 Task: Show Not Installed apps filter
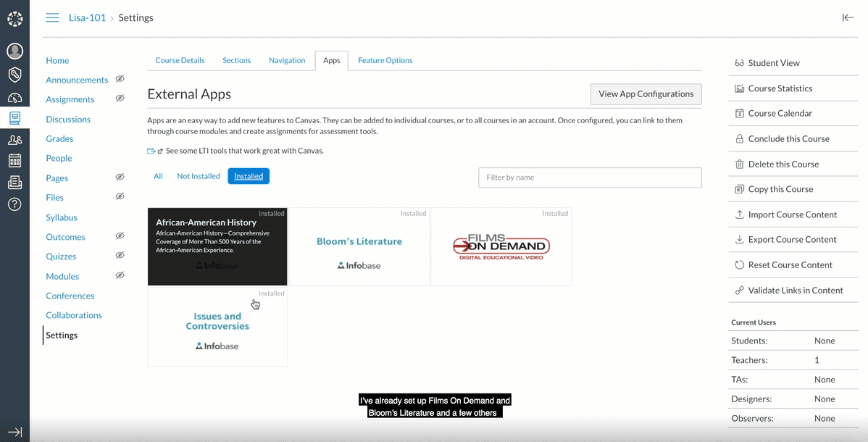point(199,176)
